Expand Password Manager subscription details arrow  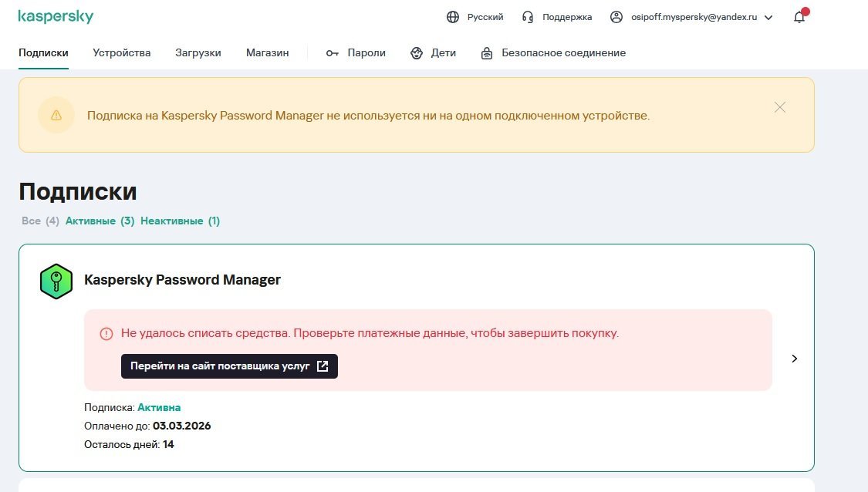click(795, 359)
